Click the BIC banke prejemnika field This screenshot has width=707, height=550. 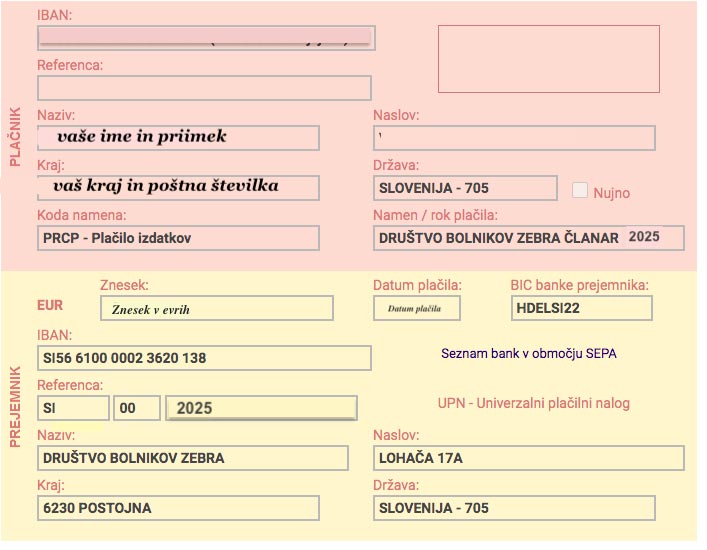(581, 308)
